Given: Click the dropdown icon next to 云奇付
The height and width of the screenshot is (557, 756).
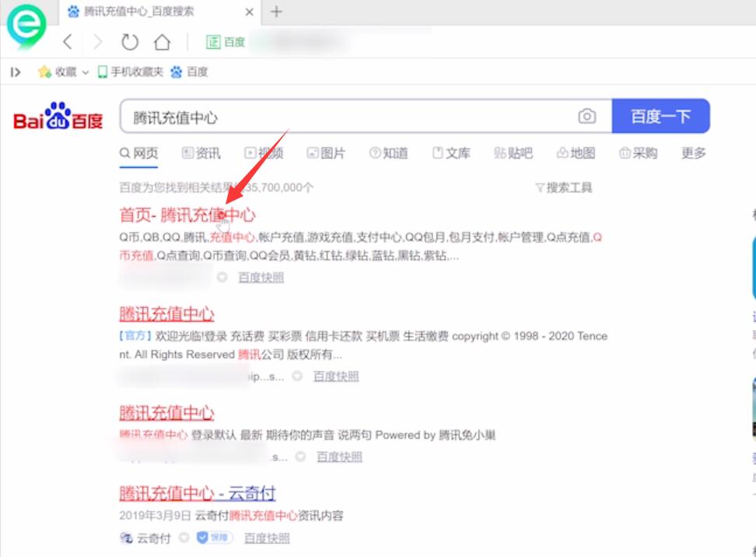Looking at the screenshot, I should coord(184,538).
